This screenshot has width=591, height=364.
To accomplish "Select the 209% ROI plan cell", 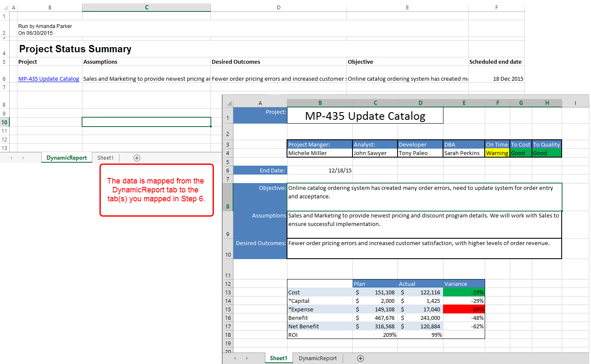I will pyautogui.click(x=375, y=335).
